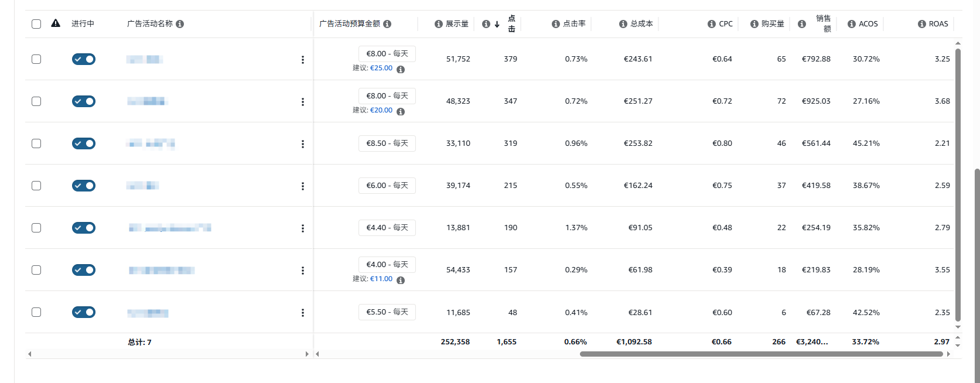
Task: Click info icon beside €25.00 budget suggestion
Action: 401,69
